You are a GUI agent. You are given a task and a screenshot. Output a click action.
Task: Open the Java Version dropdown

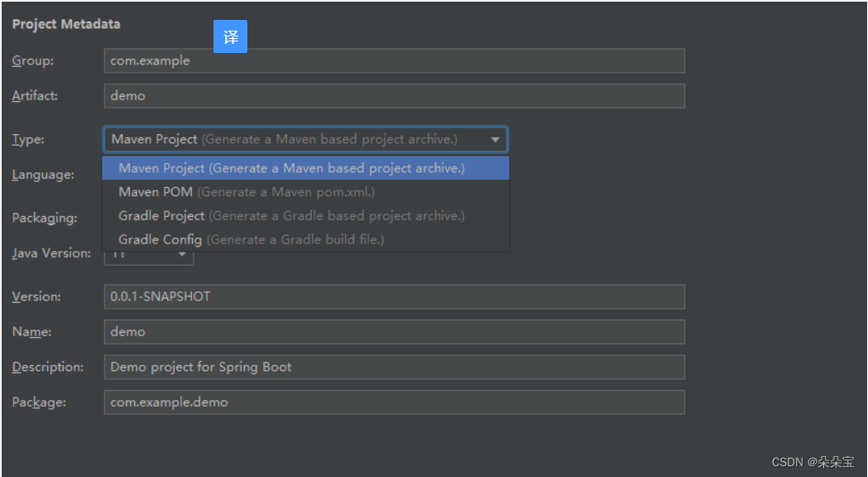pyautogui.click(x=149, y=253)
